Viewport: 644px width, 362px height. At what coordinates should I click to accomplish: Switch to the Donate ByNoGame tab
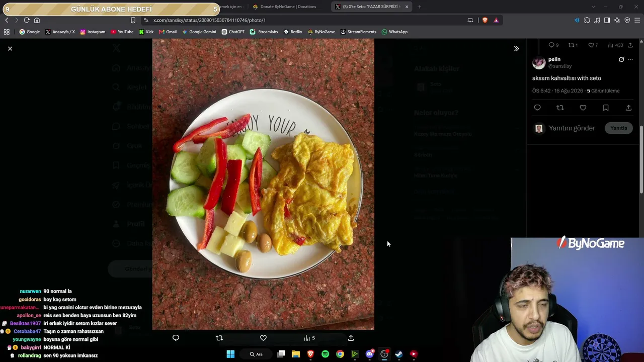(288, 7)
